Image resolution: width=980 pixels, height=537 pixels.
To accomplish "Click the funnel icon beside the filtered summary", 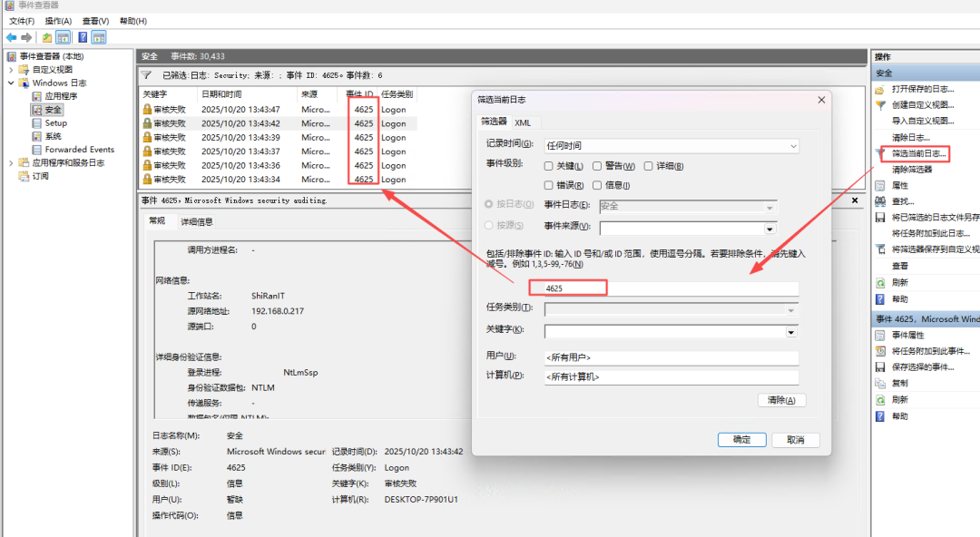I will pyautogui.click(x=146, y=75).
